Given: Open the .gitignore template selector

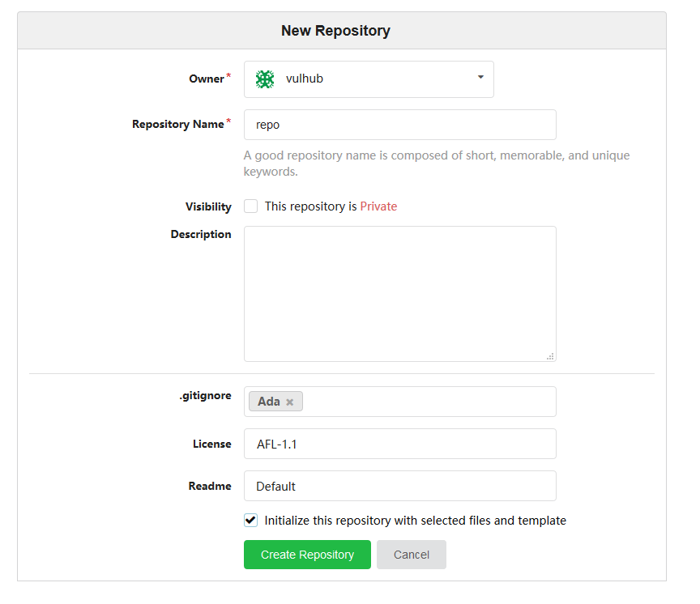Looking at the screenshot, I should (x=429, y=402).
